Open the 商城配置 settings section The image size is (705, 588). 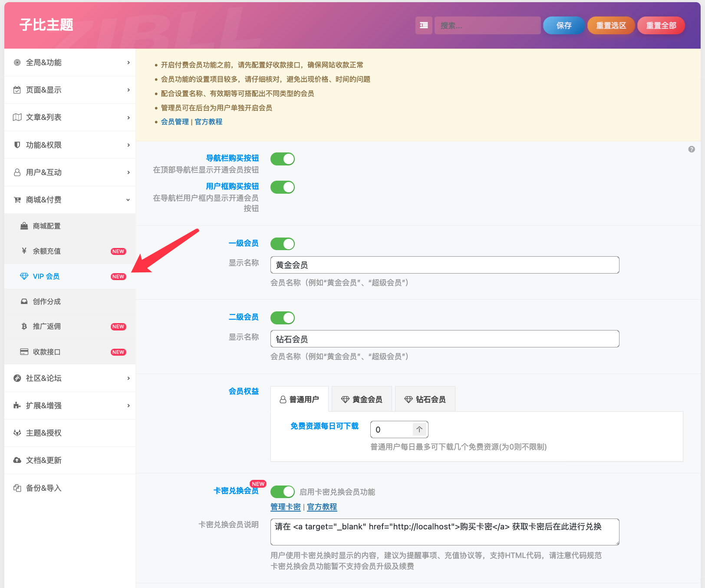[x=44, y=225]
